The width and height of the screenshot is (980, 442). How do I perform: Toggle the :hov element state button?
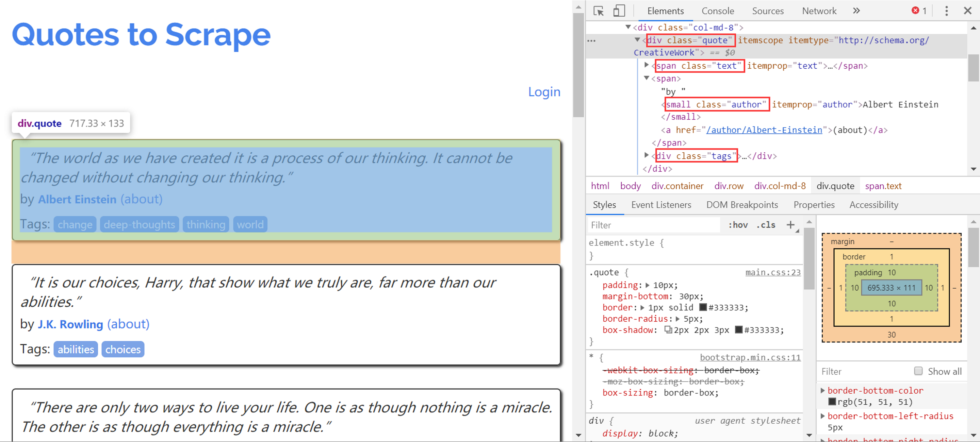tap(738, 225)
